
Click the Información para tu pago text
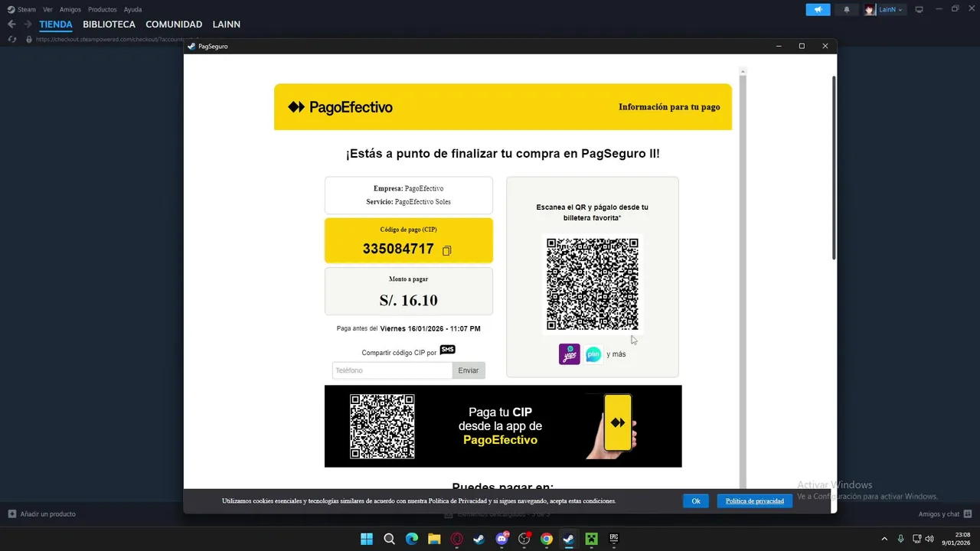point(669,107)
